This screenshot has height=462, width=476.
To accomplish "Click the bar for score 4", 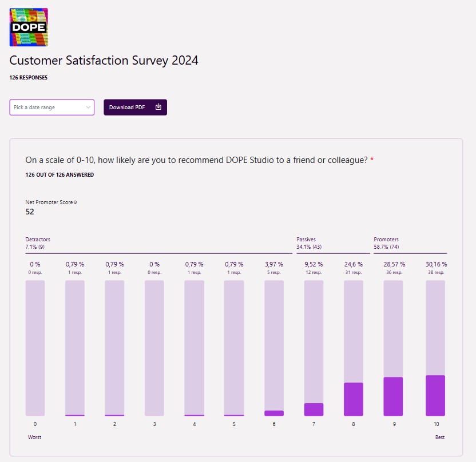I will pos(195,348).
